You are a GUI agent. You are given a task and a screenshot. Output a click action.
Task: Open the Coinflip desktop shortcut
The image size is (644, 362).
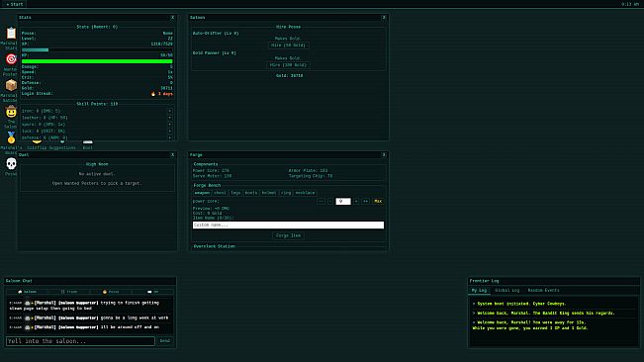37,144
